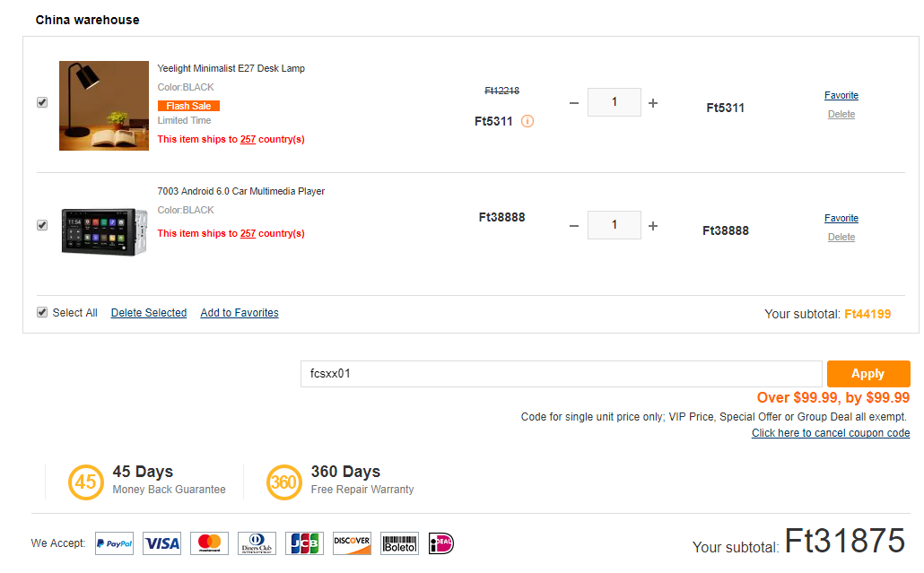The image size is (924, 573).
Task: Click here to cancel coupon code
Action: tap(831, 433)
